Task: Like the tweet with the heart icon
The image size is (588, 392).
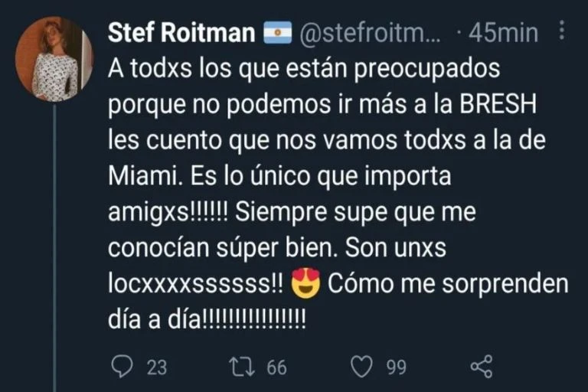Action: point(361,367)
